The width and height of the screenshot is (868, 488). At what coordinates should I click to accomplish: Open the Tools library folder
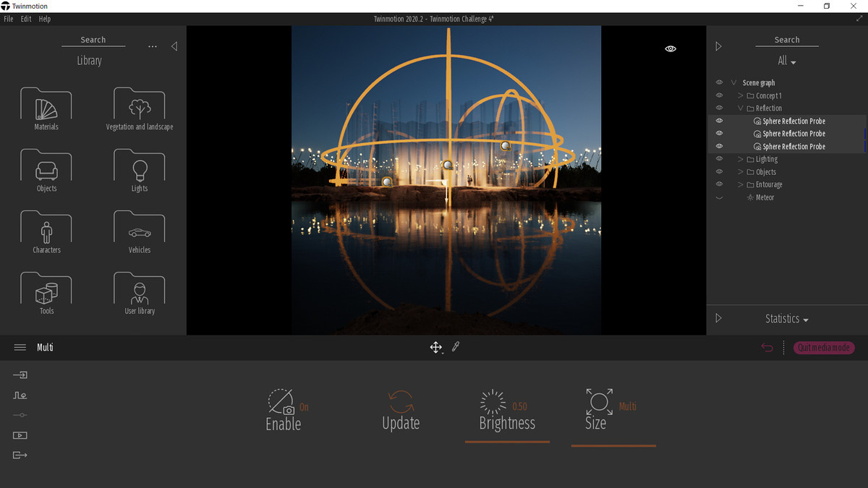(46, 294)
